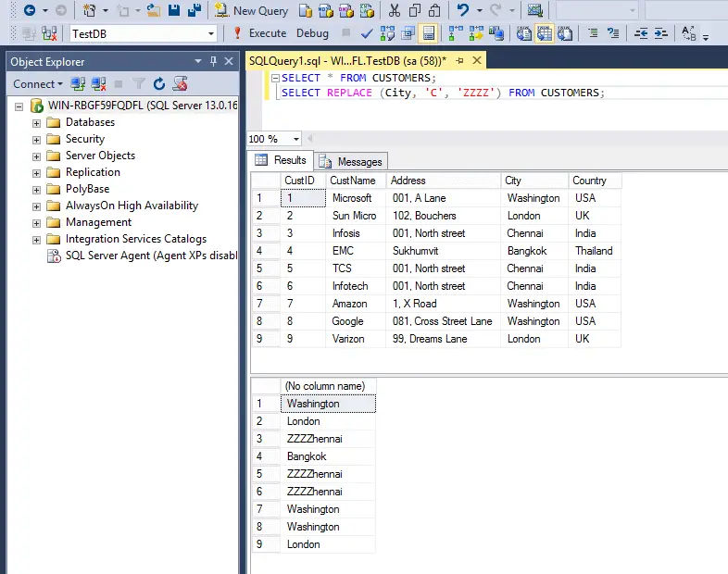Screen dimensions: 728x574
Task: Comment out selected lines icon
Action: (x=593, y=33)
